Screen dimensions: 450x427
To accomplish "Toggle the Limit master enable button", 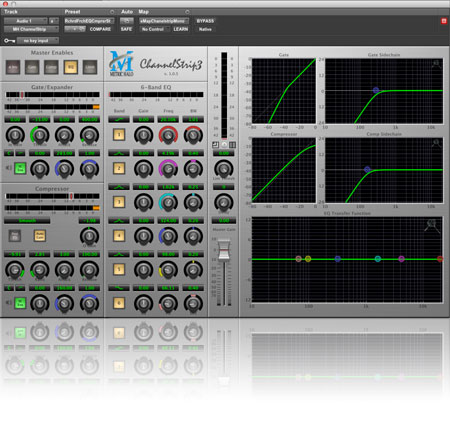I will coord(90,67).
